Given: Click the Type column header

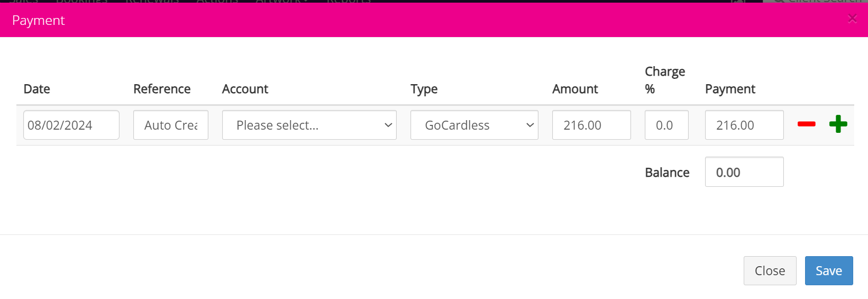Looking at the screenshot, I should click(x=424, y=89).
